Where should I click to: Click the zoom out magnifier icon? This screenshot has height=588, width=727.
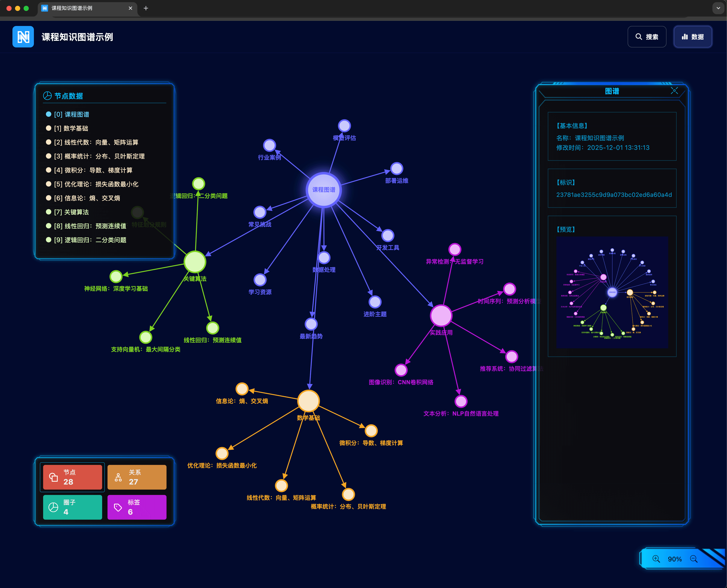pos(694,559)
